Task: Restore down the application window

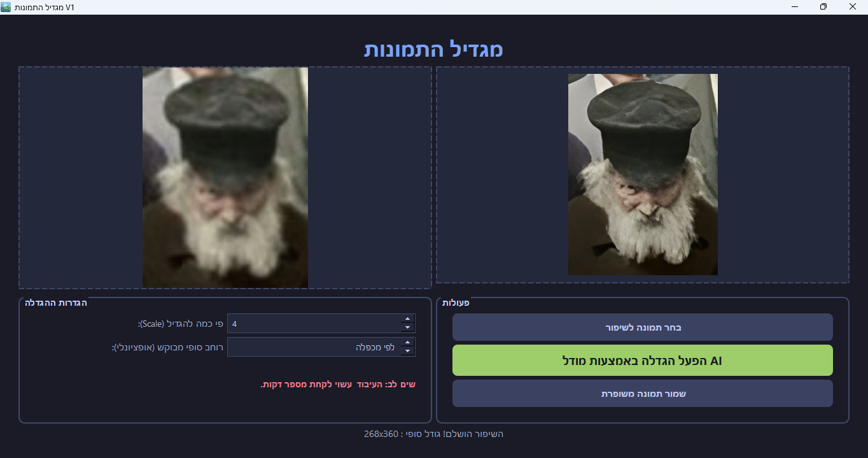Action: (x=823, y=6)
